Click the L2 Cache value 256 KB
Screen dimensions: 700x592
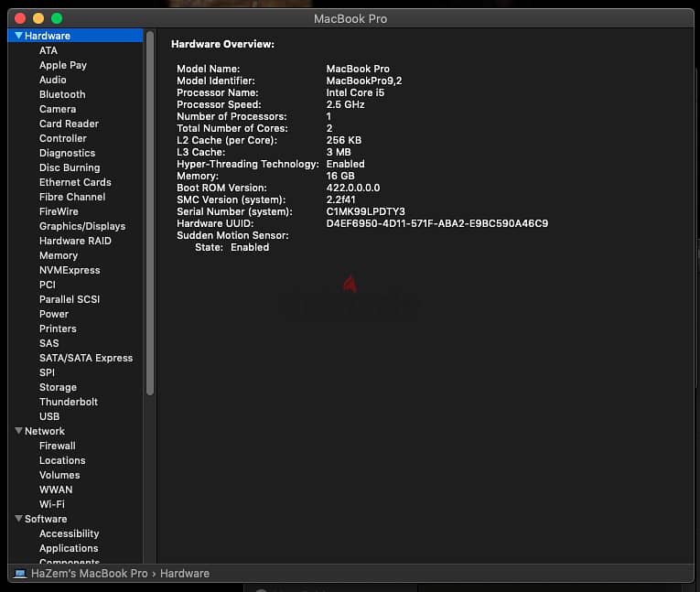pyautogui.click(x=344, y=140)
